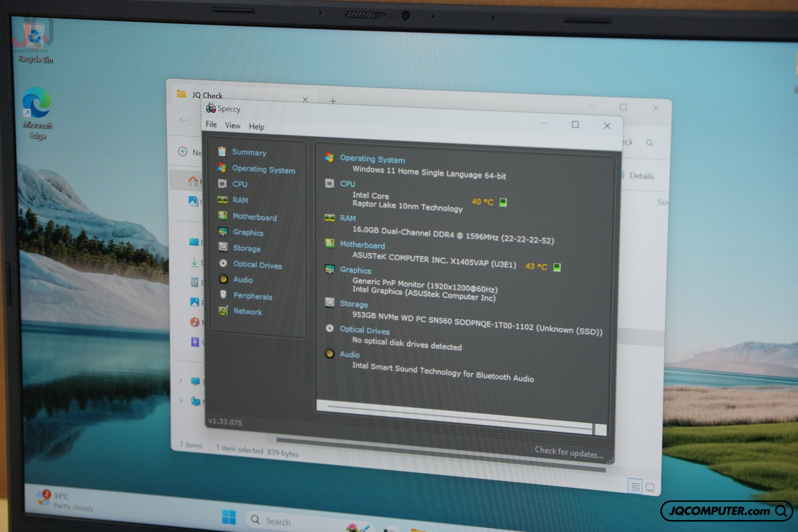
Task: Select Audio in the sidebar list
Action: tap(243, 280)
